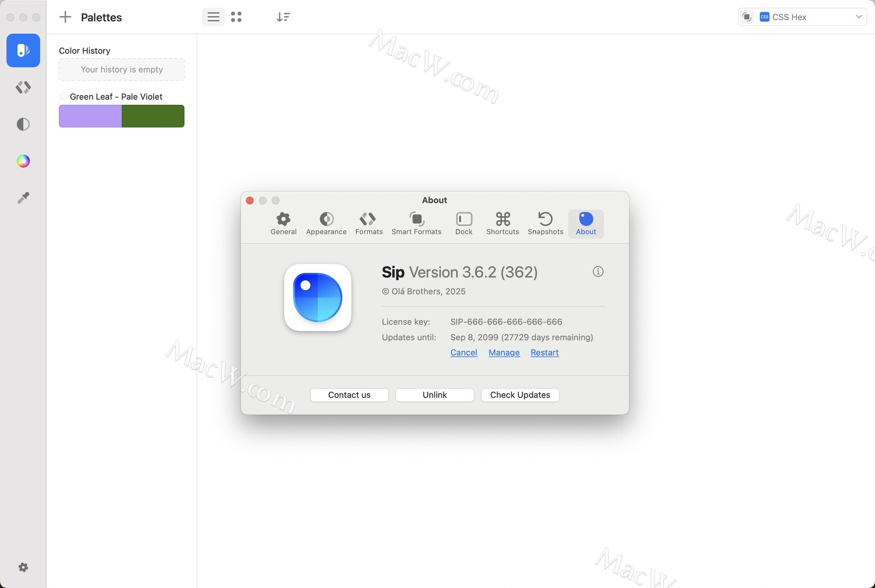This screenshot has height=588, width=875.
Task: Click the Manage license link
Action: [504, 353]
